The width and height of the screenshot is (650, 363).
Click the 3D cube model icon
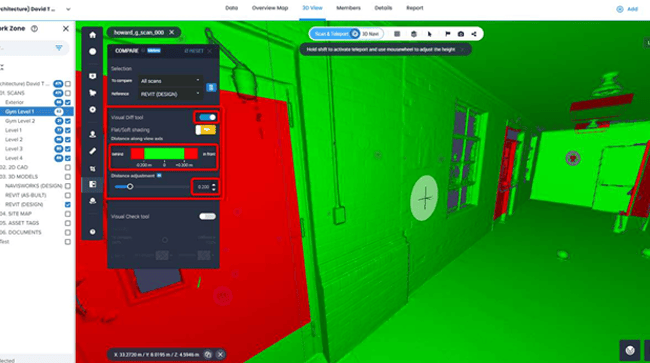coord(413,34)
